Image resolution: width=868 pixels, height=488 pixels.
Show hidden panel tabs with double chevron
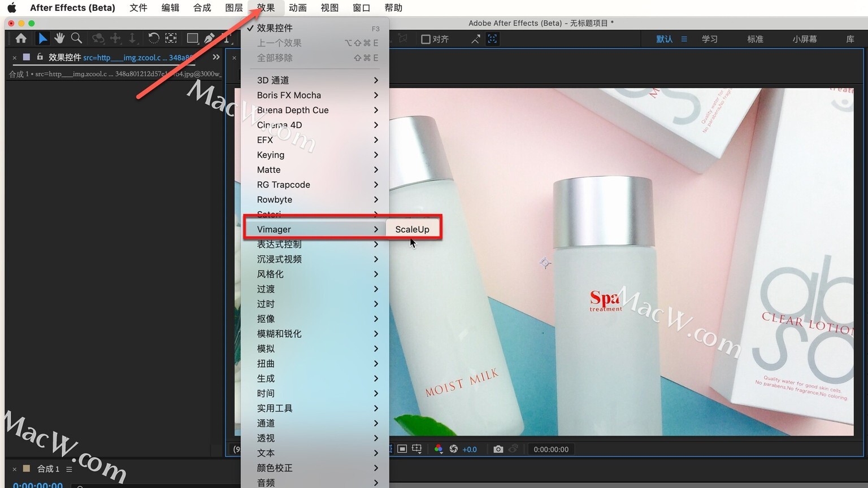pos(216,57)
